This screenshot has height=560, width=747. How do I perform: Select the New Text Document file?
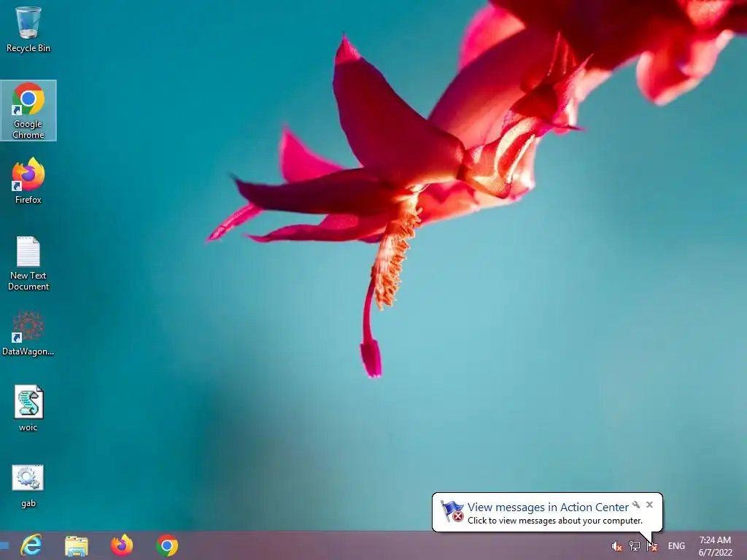click(28, 263)
